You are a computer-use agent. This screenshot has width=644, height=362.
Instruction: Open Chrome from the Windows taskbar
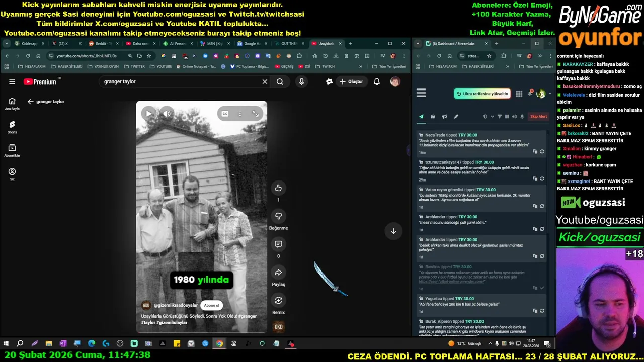[219, 344]
